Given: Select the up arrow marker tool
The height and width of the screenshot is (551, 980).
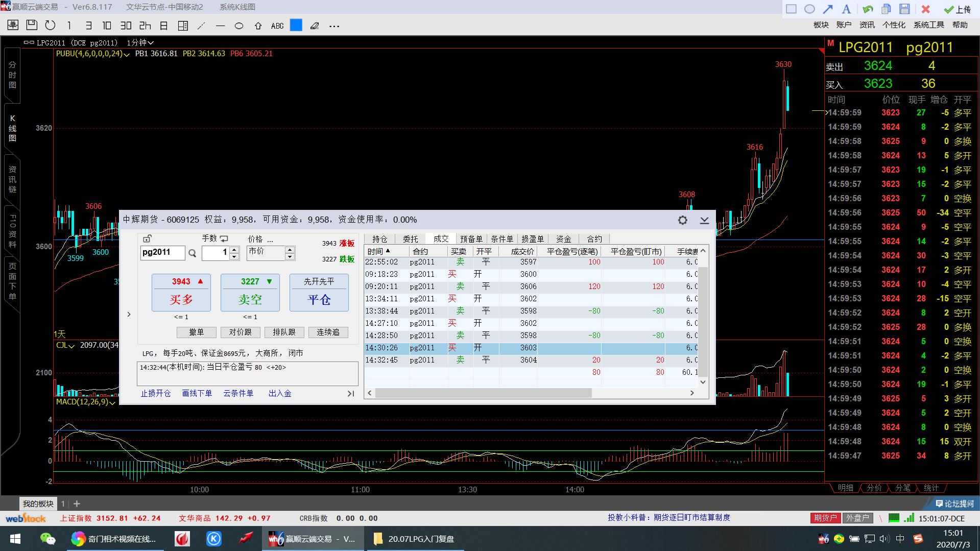Looking at the screenshot, I should click(258, 26).
